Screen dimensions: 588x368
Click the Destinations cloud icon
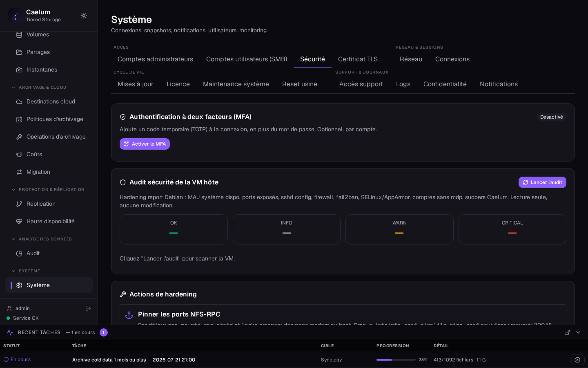pos(19,102)
